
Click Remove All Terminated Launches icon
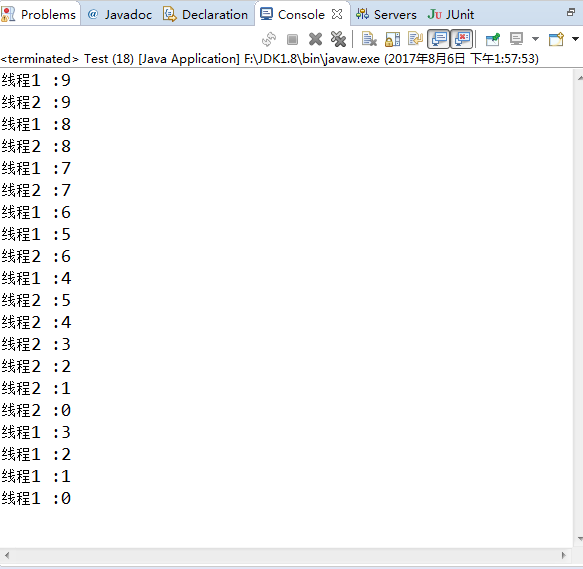click(338, 39)
